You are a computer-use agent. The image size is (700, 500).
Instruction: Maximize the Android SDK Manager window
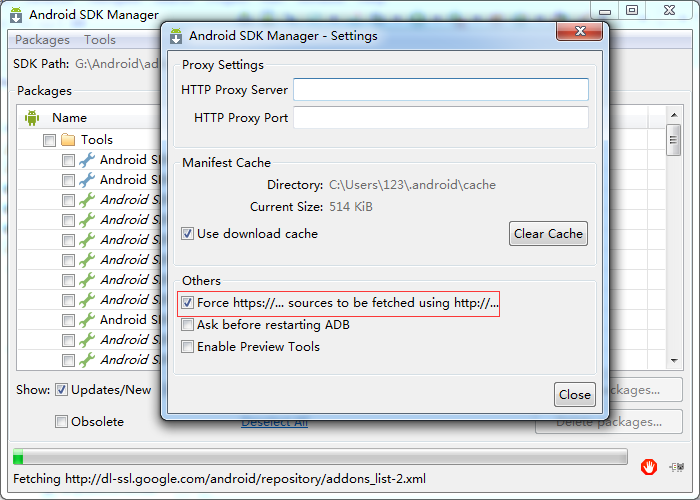(631, 10)
